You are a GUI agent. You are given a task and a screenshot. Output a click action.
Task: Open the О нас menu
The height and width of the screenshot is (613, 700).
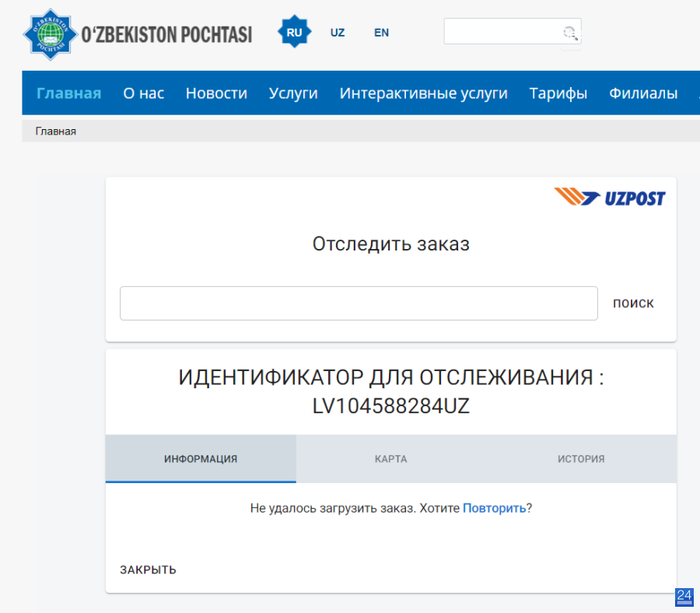tap(144, 93)
